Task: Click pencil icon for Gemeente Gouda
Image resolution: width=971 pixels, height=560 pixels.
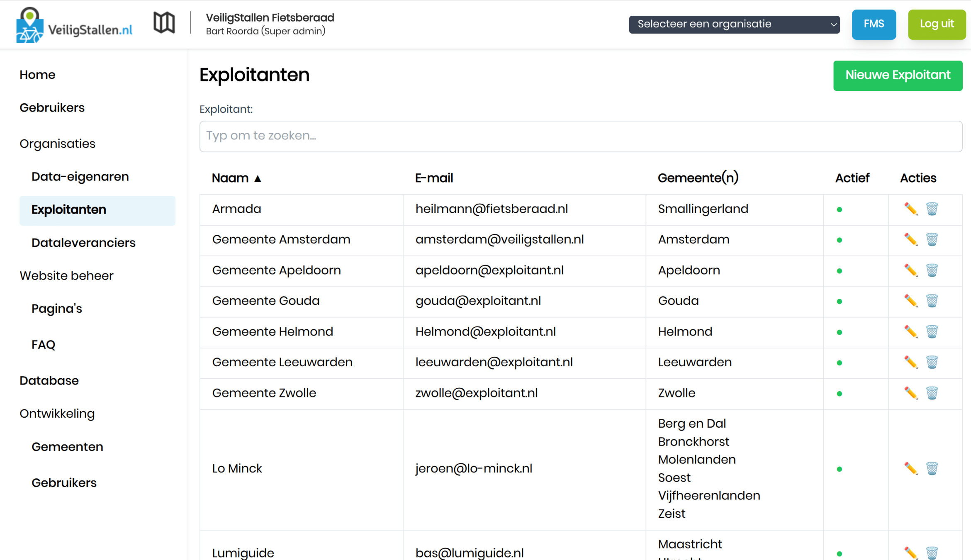Action: 910,301
